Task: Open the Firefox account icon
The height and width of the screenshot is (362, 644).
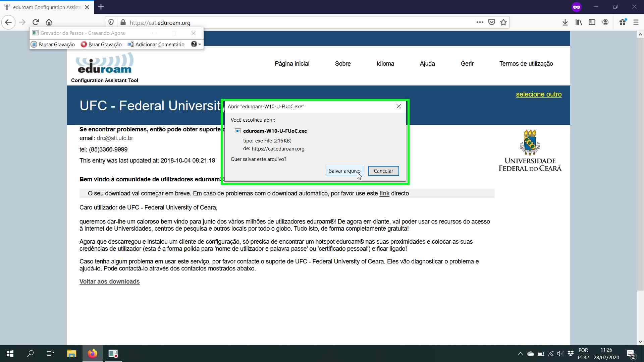Action: tap(605, 22)
